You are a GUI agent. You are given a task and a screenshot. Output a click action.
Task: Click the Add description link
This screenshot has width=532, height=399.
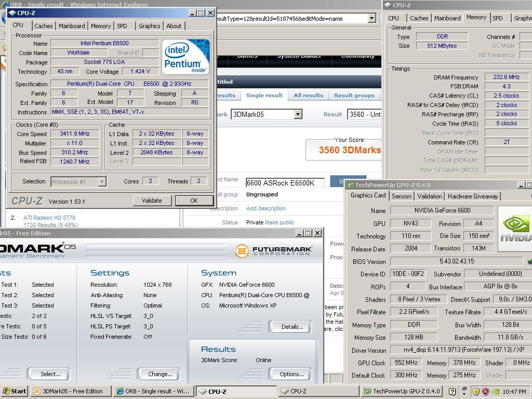click(266, 208)
